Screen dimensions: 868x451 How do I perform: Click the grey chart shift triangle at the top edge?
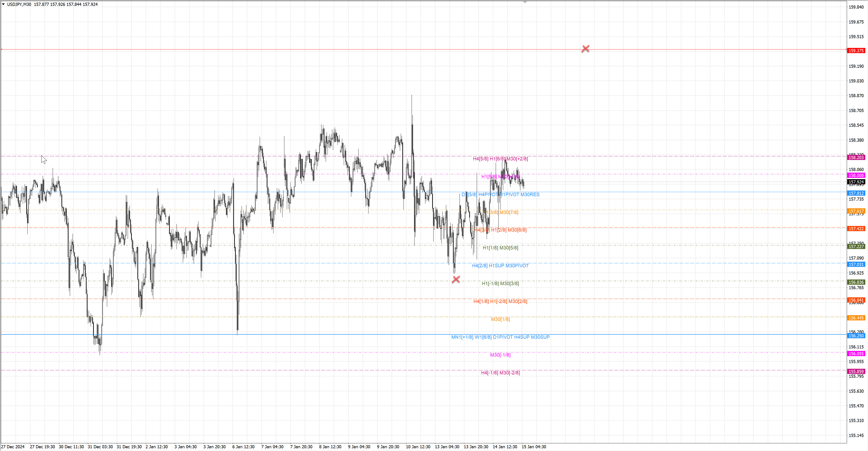525,2
